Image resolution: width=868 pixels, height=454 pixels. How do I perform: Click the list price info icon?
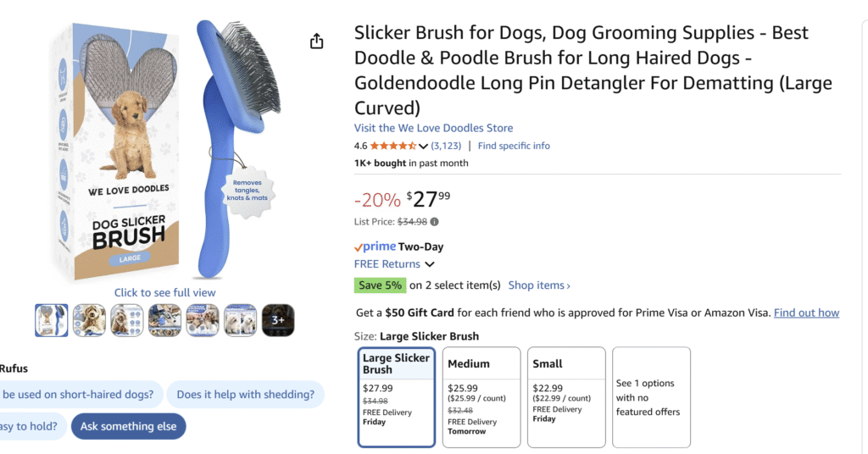(435, 222)
